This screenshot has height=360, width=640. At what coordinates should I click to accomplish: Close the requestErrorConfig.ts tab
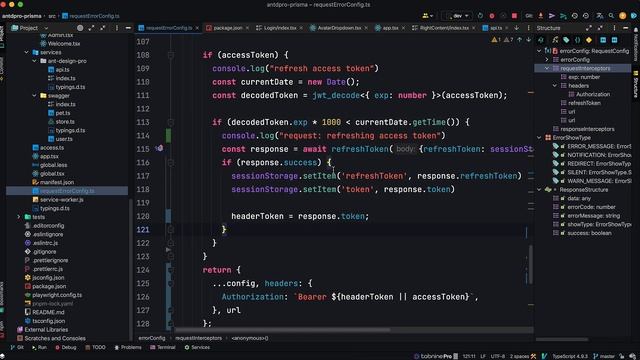click(197, 28)
